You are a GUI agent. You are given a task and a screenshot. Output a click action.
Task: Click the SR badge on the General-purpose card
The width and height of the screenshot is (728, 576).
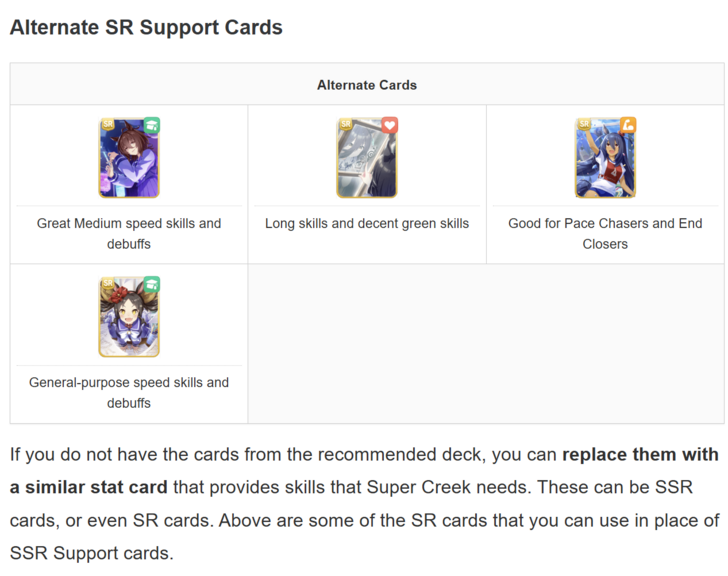(x=107, y=284)
